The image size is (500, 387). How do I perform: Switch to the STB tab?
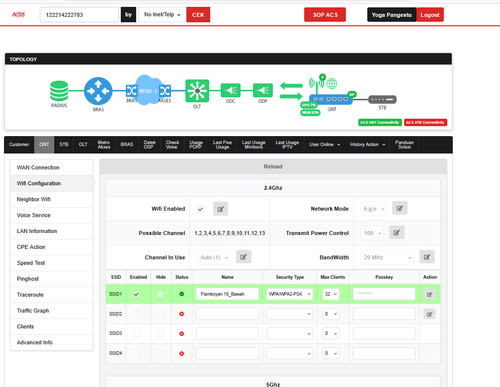(x=64, y=144)
